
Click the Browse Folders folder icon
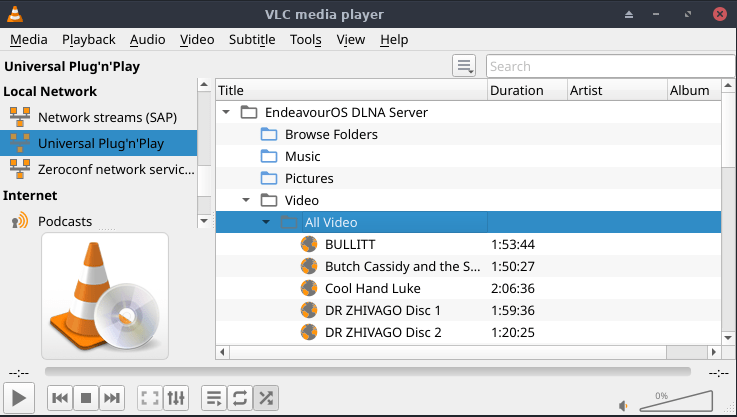pos(269,134)
